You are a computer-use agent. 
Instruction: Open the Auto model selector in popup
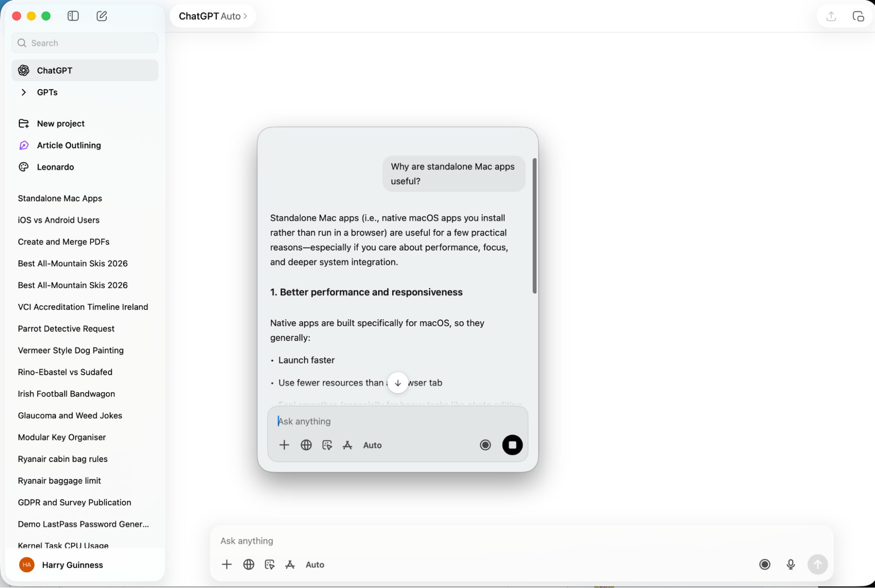(372, 445)
